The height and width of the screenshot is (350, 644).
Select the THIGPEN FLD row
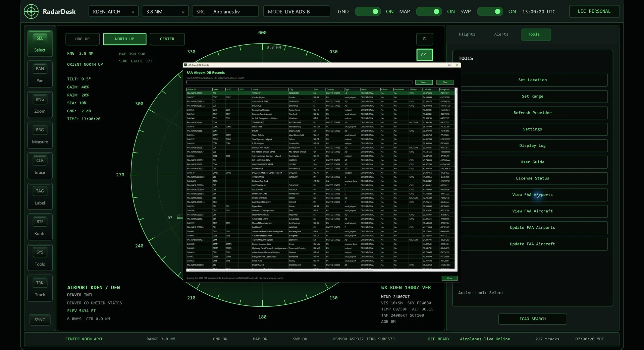coord(321,122)
